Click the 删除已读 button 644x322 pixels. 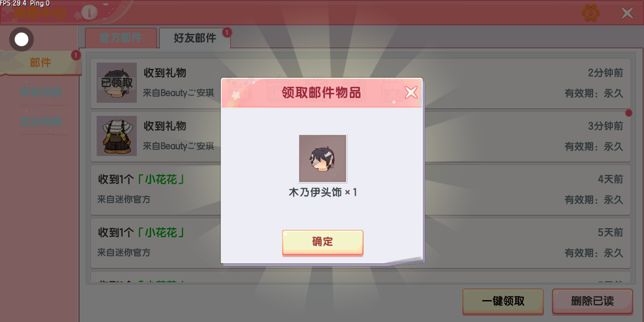point(593,301)
